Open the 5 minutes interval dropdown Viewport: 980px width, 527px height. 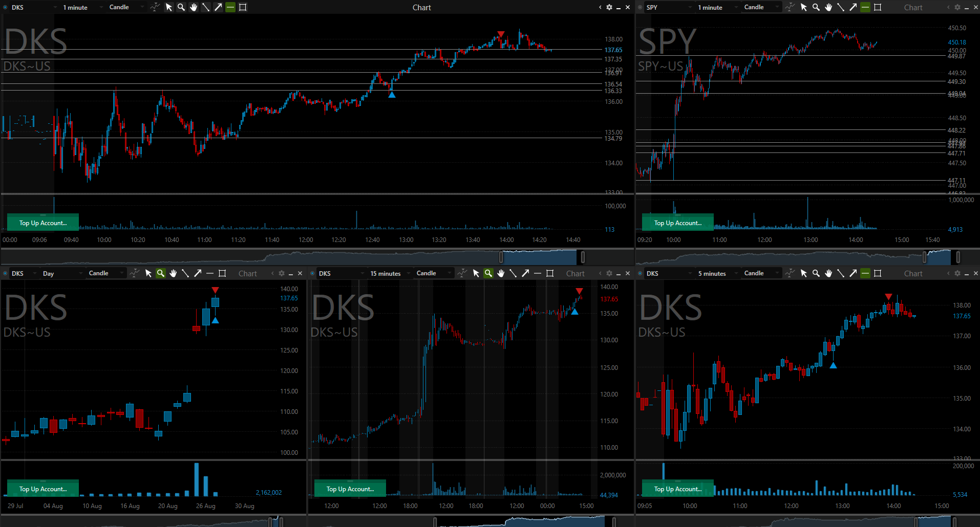click(717, 273)
